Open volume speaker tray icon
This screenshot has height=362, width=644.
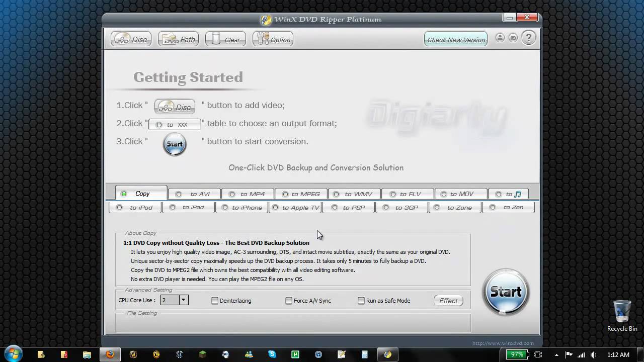[x=595, y=354]
